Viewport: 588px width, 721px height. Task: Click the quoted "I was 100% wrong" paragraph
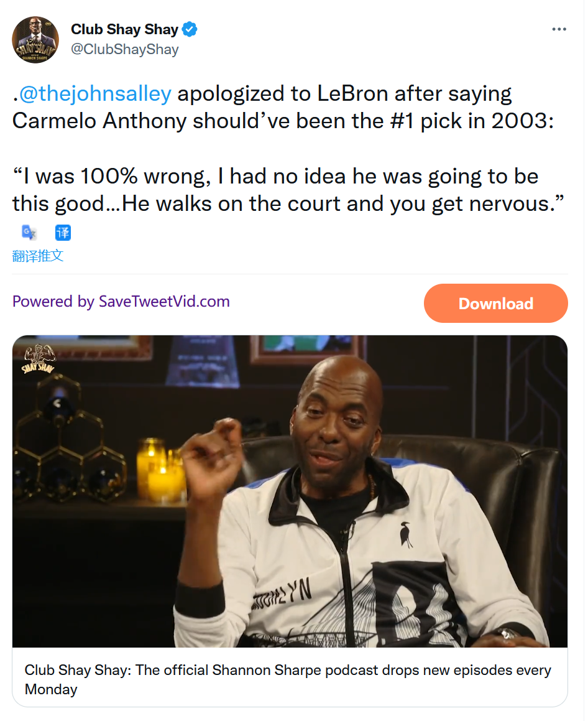coord(288,190)
